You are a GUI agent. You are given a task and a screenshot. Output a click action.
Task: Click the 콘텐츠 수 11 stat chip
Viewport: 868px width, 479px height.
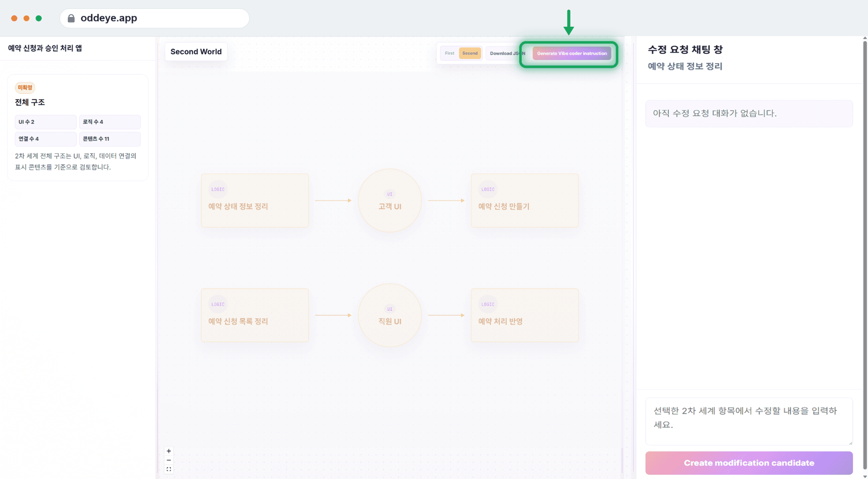pyautogui.click(x=110, y=139)
